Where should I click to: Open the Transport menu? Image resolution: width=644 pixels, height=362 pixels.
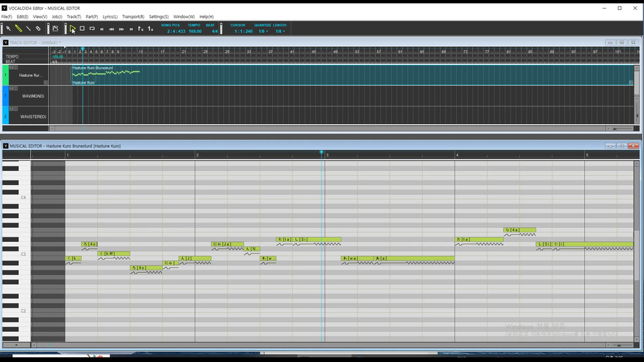point(133,17)
